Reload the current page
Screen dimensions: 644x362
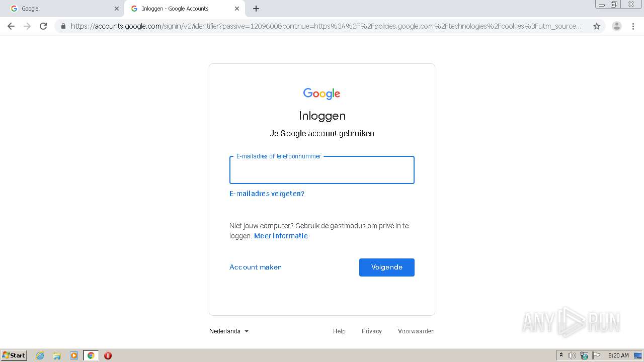(43, 26)
